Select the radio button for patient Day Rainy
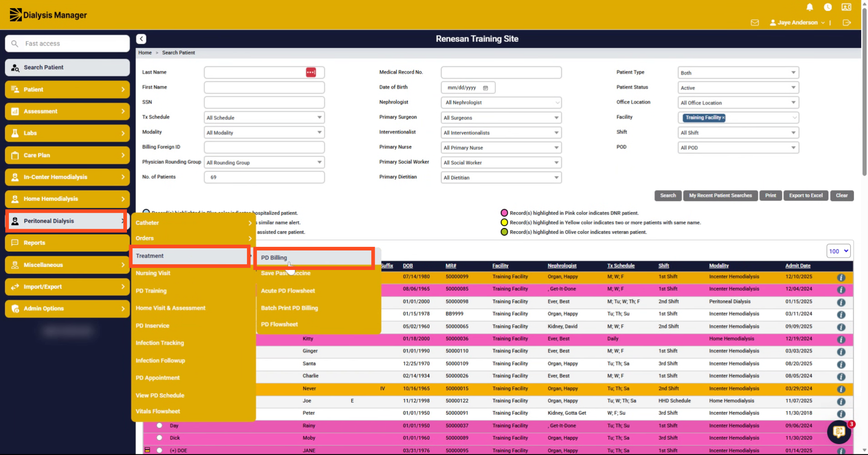 coord(159,425)
